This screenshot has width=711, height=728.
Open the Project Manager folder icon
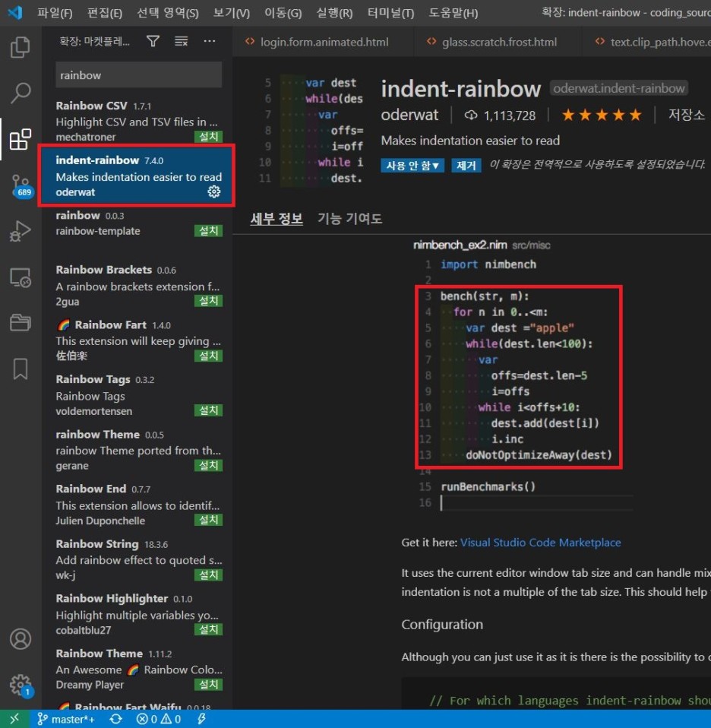click(21, 322)
